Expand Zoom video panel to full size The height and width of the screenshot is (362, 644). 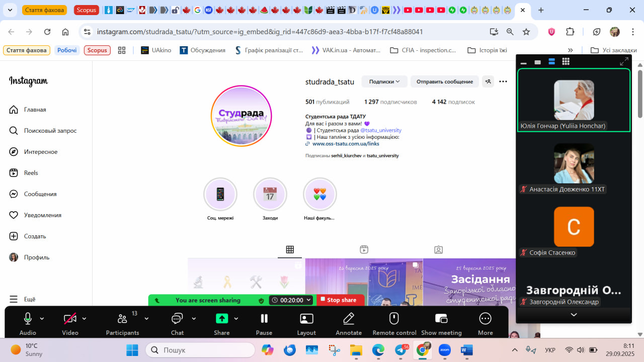(x=624, y=61)
